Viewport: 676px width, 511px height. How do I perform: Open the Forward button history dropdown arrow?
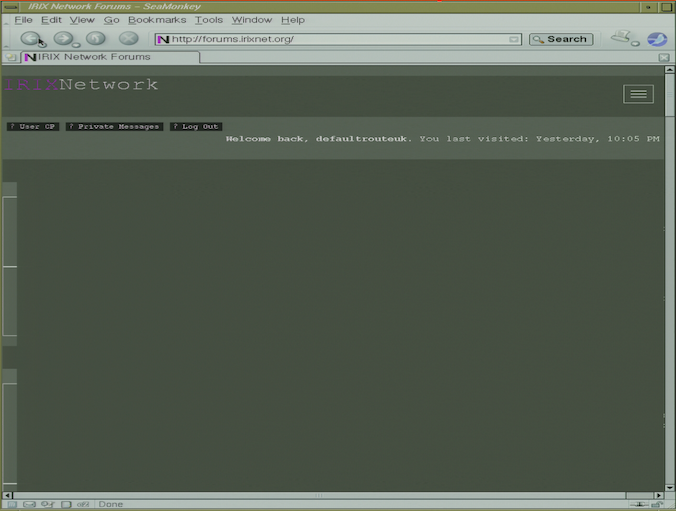click(76, 45)
